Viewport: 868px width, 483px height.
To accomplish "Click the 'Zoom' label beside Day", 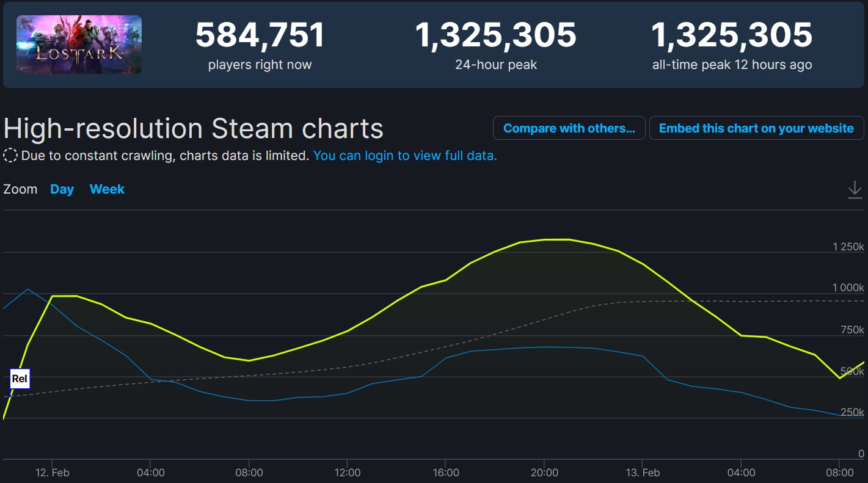I will 20,189.
